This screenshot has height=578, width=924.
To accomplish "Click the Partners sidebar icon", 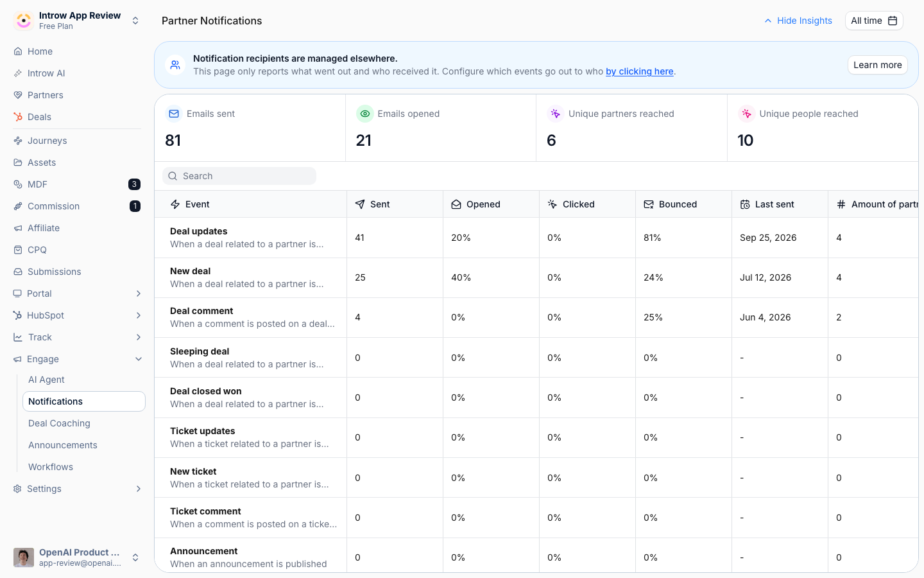I will tap(18, 95).
